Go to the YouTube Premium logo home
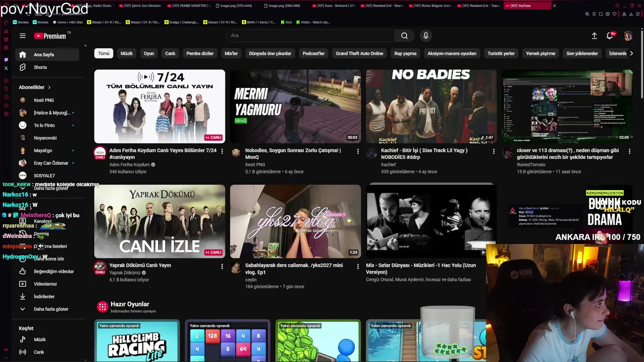644x362 pixels. [x=50, y=36]
